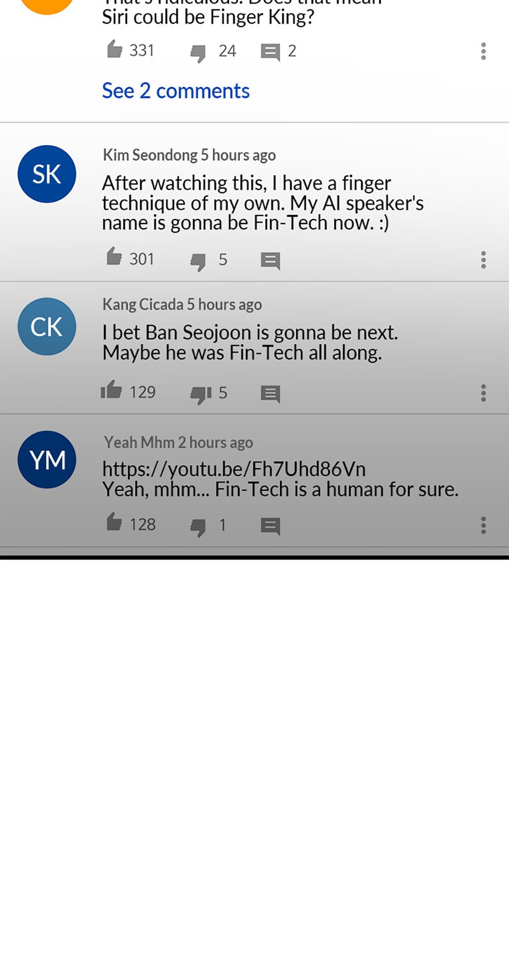509x980 pixels.
Task: Open options menu for Yeah Mhm's comment
Action: tap(484, 525)
